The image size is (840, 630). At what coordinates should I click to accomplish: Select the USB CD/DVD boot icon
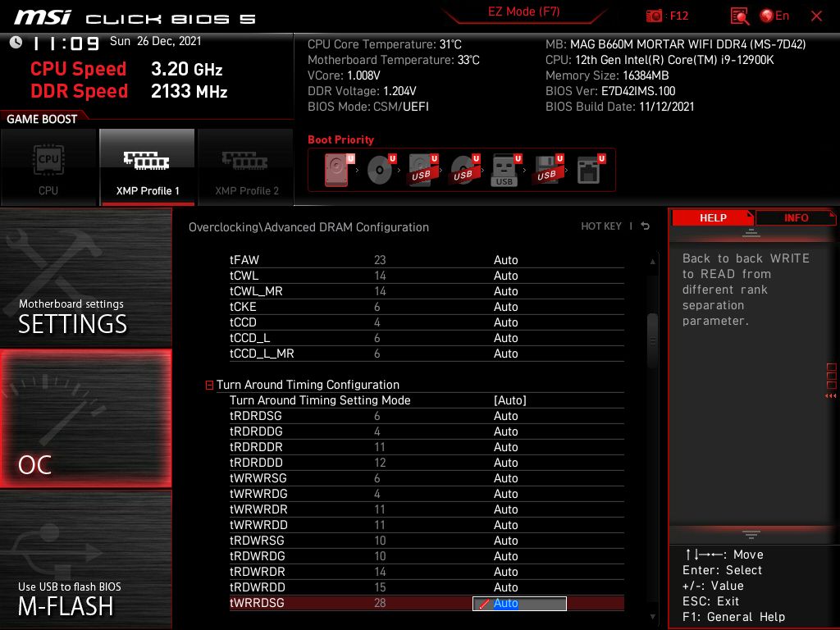point(465,169)
